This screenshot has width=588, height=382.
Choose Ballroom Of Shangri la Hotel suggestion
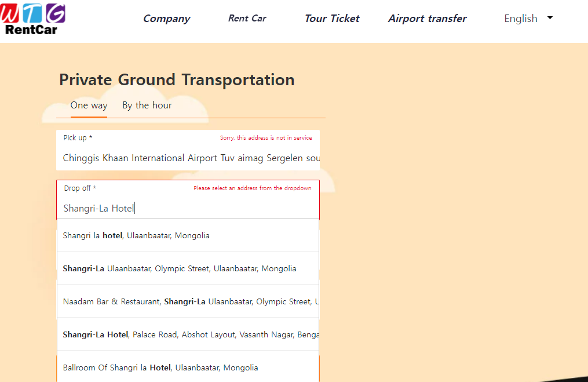[x=188, y=366]
